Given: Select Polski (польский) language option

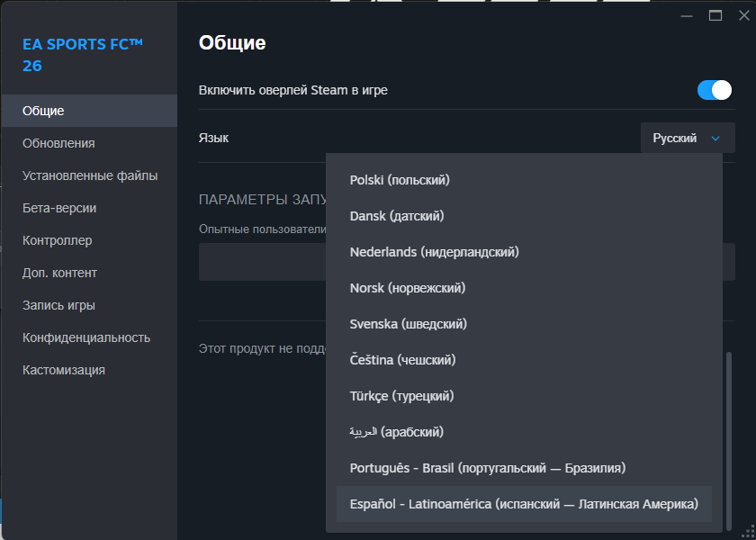Looking at the screenshot, I should tap(400, 180).
